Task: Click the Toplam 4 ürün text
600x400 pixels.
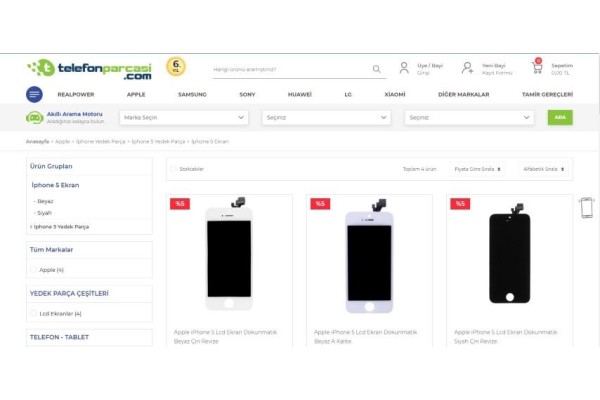Action: [x=419, y=169]
